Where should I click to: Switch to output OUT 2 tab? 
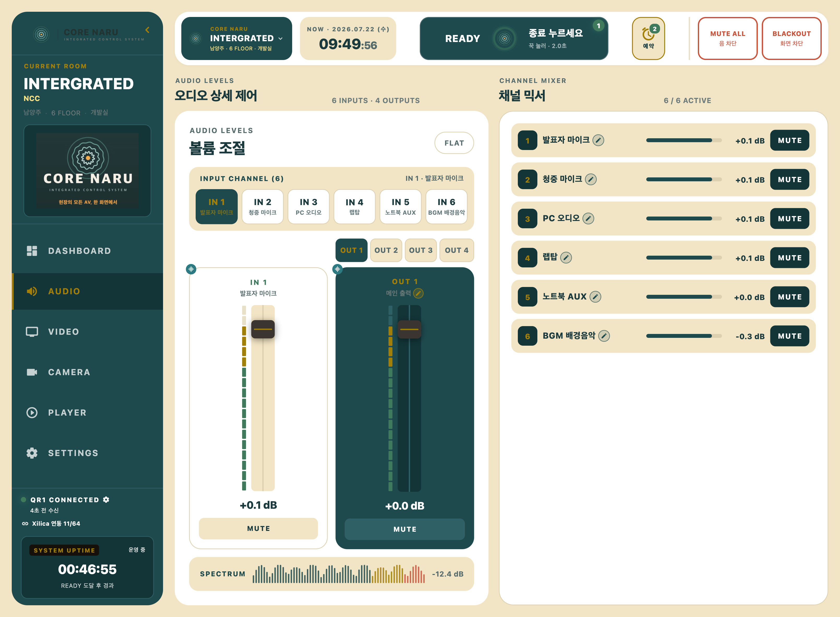[x=386, y=250]
